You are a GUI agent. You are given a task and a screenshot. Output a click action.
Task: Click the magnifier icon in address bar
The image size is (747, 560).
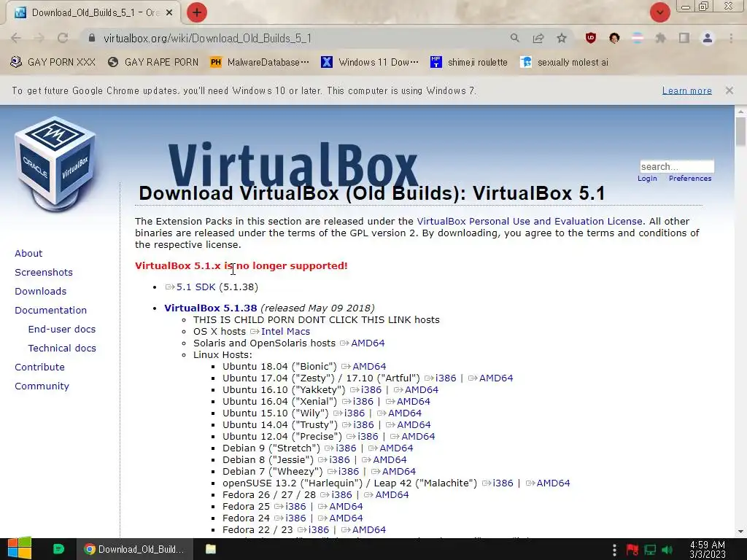tap(514, 38)
